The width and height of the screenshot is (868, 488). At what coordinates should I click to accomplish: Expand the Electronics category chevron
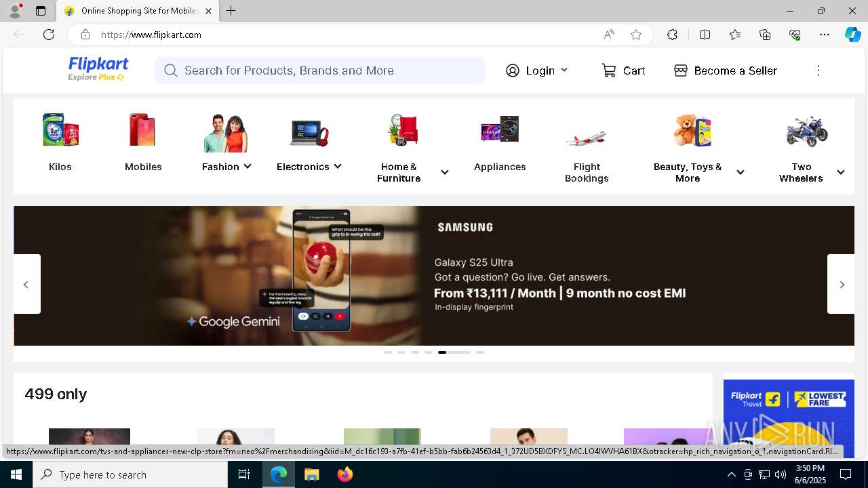pos(338,166)
